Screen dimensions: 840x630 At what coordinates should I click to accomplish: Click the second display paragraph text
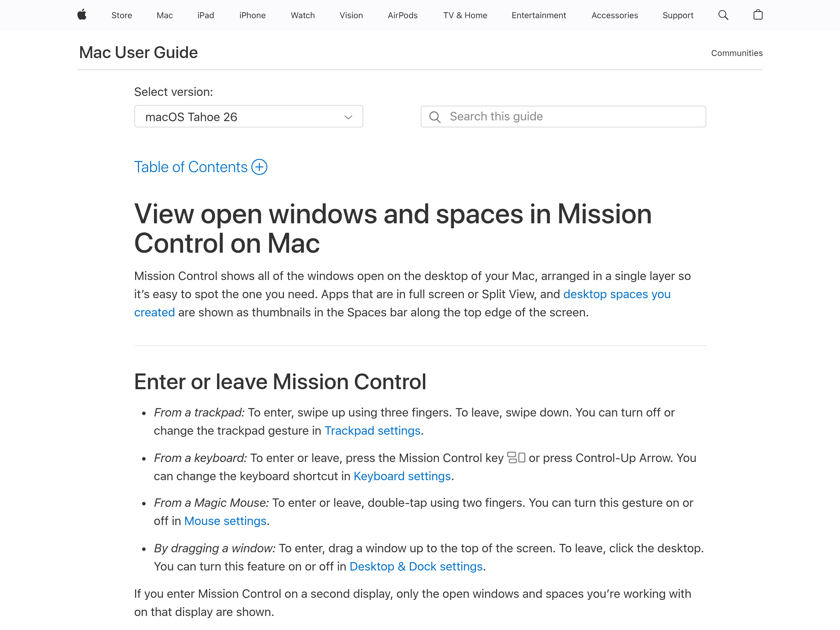412,603
